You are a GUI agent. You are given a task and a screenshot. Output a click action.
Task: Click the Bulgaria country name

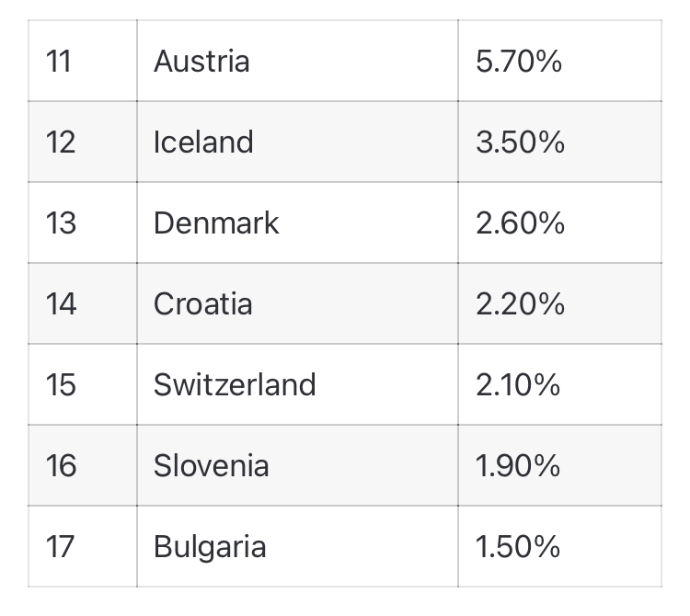click(210, 547)
